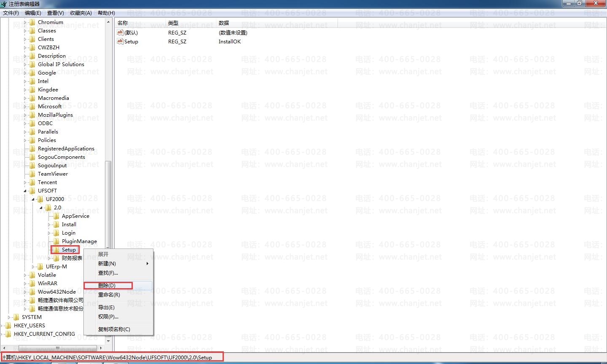607x364 pixels.
Task: Open the 编辑(E) menu
Action: coord(33,13)
